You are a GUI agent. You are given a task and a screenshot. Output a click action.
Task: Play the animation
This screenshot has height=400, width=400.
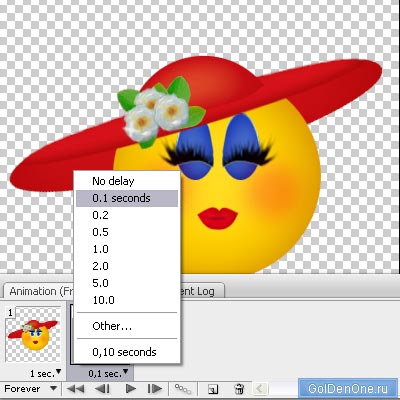click(131, 389)
